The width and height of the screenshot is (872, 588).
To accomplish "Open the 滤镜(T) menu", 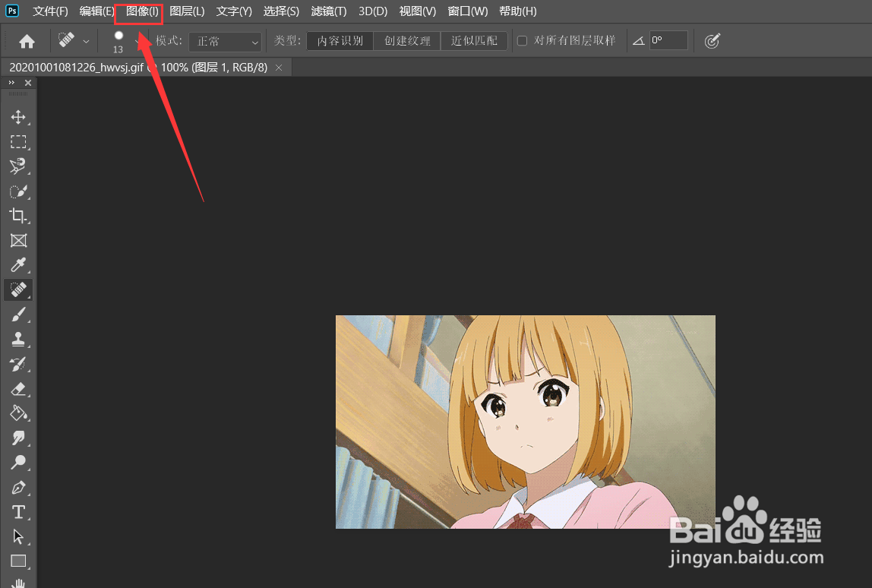I will (x=329, y=11).
